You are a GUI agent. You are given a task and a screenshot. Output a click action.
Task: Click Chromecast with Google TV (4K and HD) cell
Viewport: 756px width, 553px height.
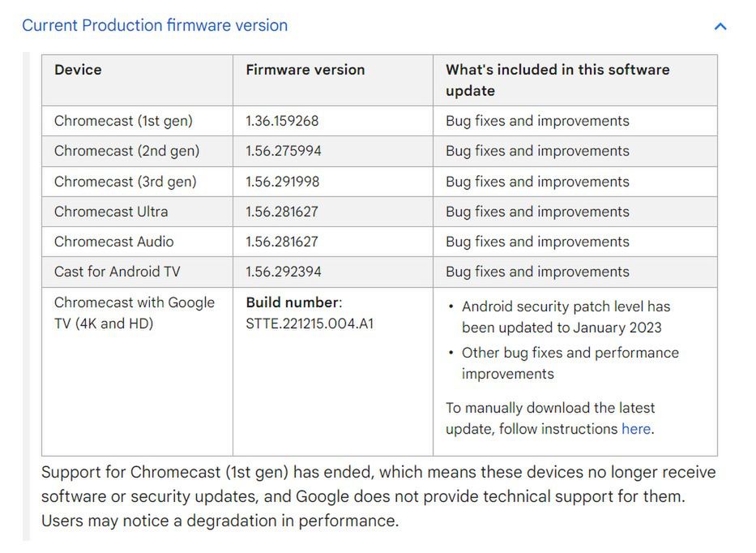tap(134, 312)
